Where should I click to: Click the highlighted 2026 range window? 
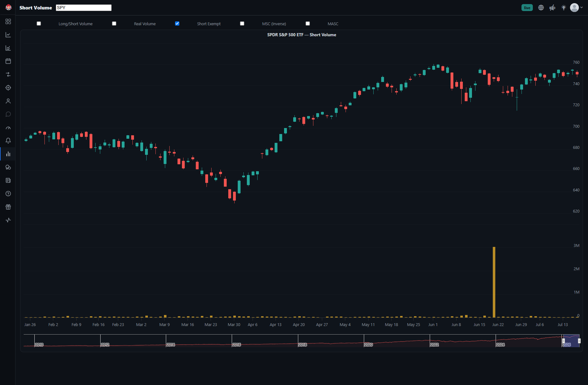pos(571,341)
